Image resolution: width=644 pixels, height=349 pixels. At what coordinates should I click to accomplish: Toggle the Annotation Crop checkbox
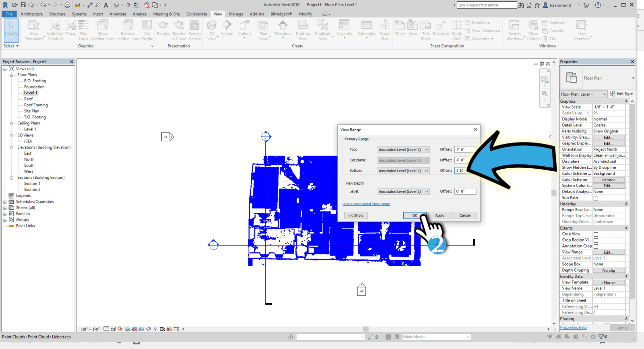pyautogui.click(x=596, y=246)
